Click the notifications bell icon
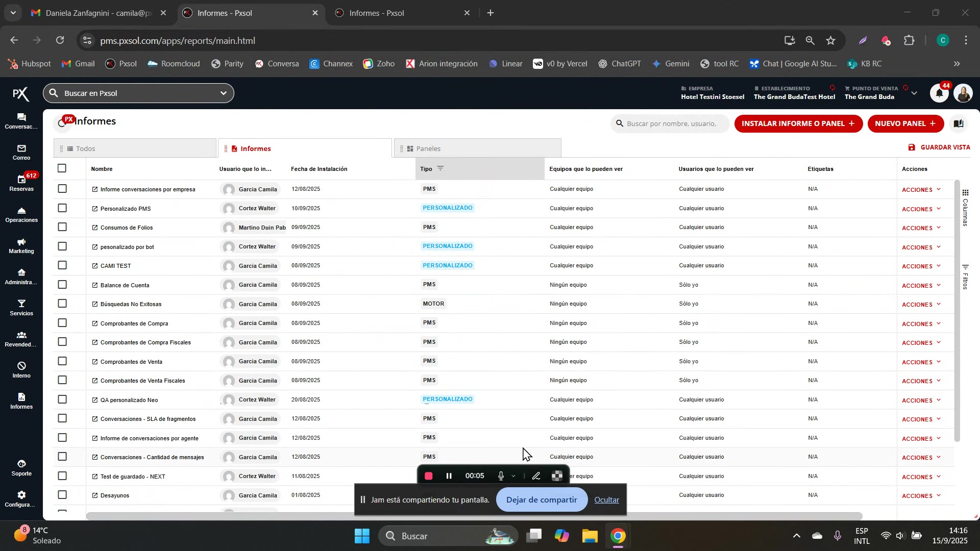This screenshot has width=980, height=551. [x=939, y=93]
